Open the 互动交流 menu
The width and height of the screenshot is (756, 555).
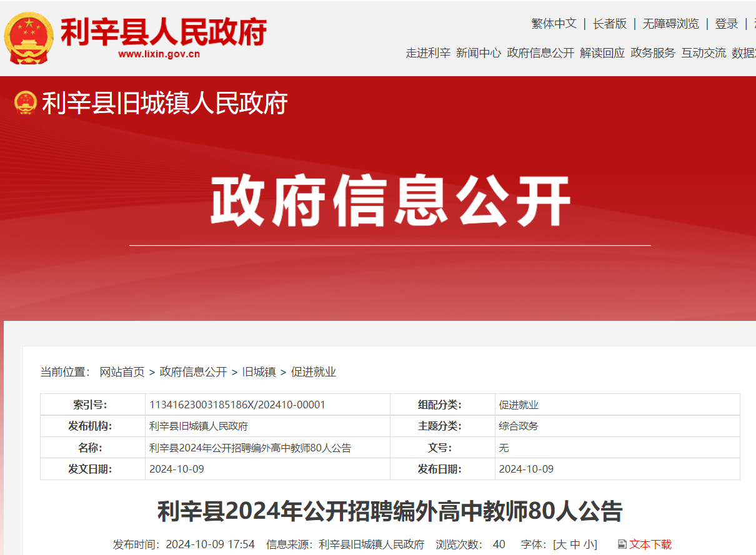point(704,53)
